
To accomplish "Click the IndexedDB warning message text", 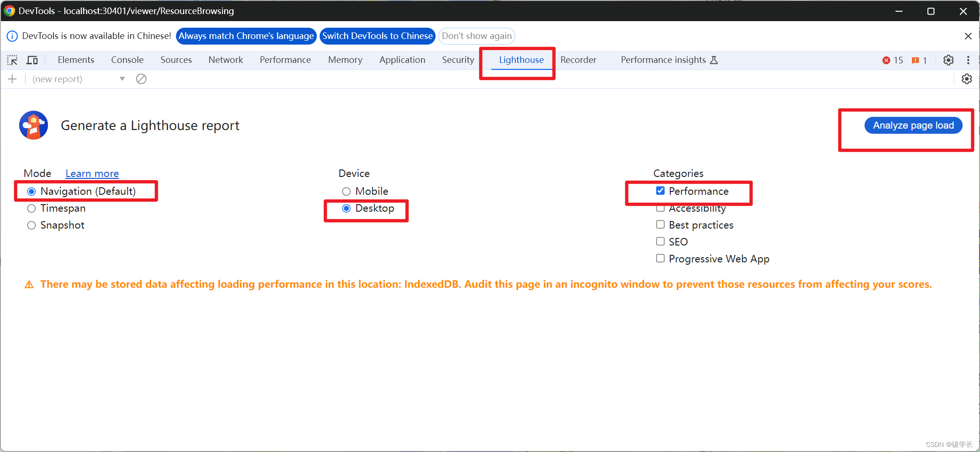I will click(486, 284).
